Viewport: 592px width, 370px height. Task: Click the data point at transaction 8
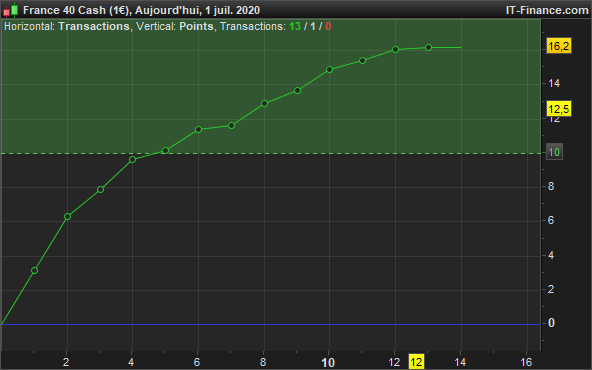(x=264, y=103)
